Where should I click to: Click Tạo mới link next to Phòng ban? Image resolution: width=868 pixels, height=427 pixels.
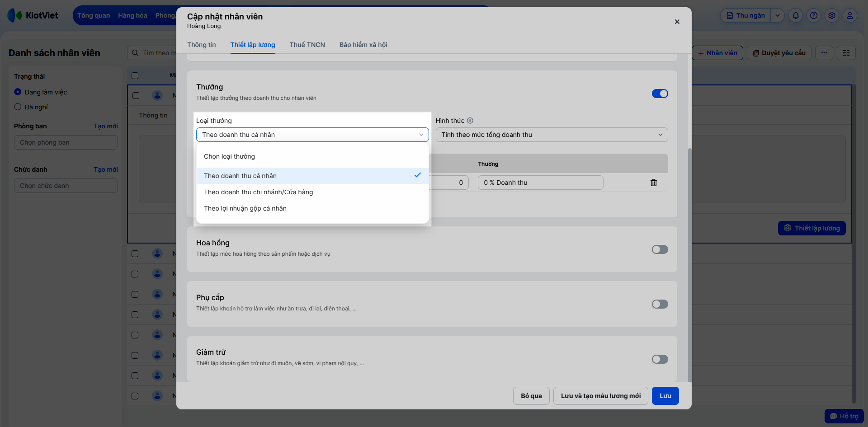[x=106, y=126]
